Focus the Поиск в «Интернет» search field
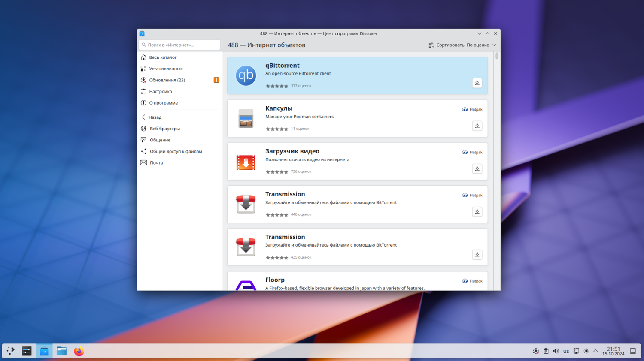The image size is (644, 361). (179, 45)
